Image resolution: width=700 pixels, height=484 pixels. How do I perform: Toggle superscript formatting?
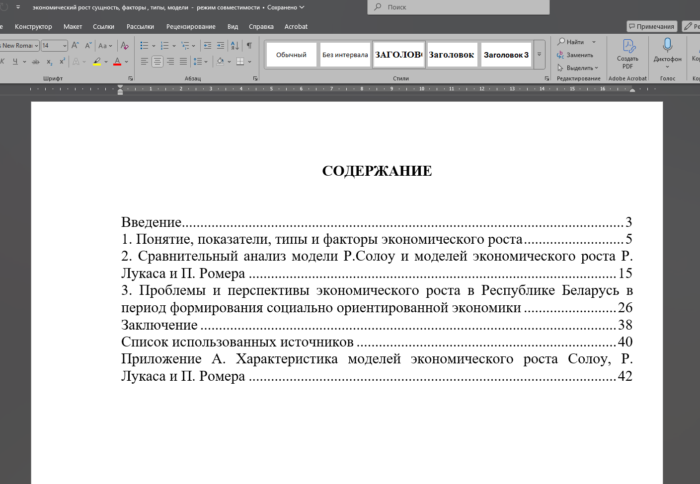tap(62, 62)
